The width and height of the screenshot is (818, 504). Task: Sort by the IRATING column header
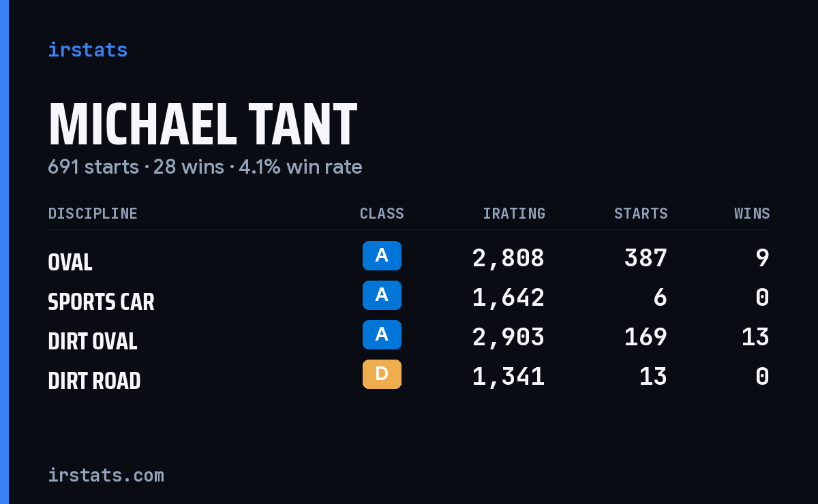pyautogui.click(x=514, y=213)
